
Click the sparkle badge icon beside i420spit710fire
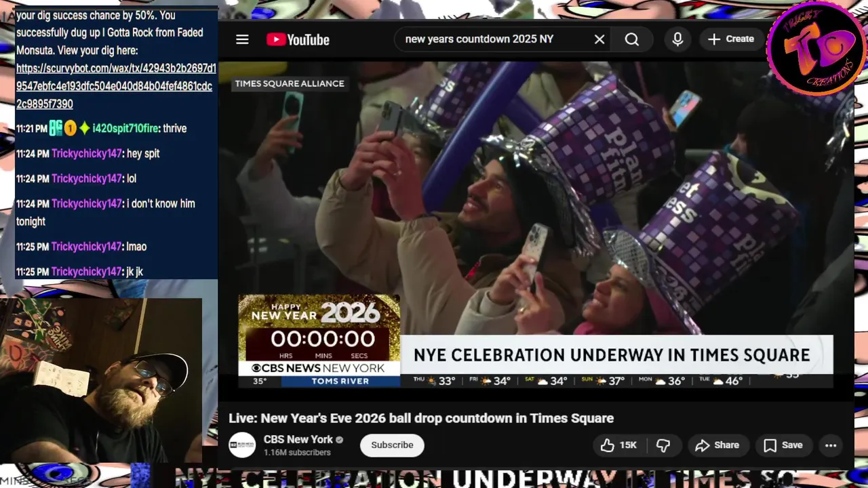click(84, 128)
